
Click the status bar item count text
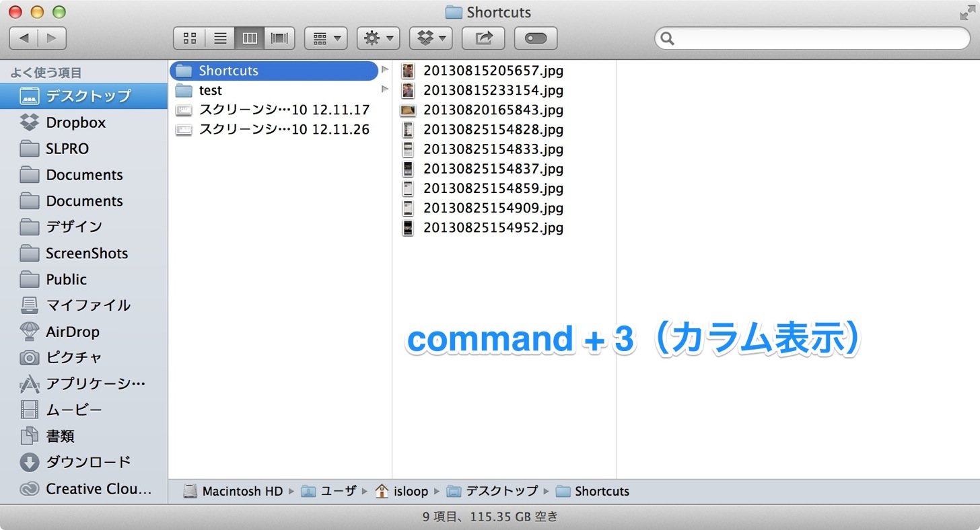pos(490,517)
